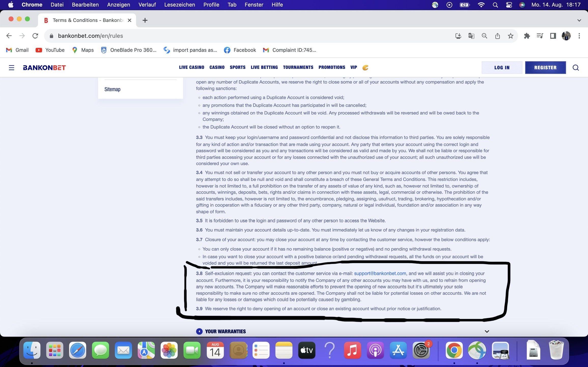The image size is (588, 367).
Task: Select the Terms & Conditions browser tab
Action: pyautogui.click(x=87, y=20)
